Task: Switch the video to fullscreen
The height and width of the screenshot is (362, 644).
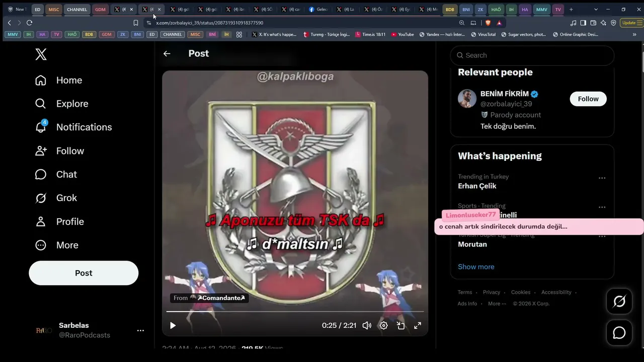Action: pyautogui.click(x=418, y=325)
